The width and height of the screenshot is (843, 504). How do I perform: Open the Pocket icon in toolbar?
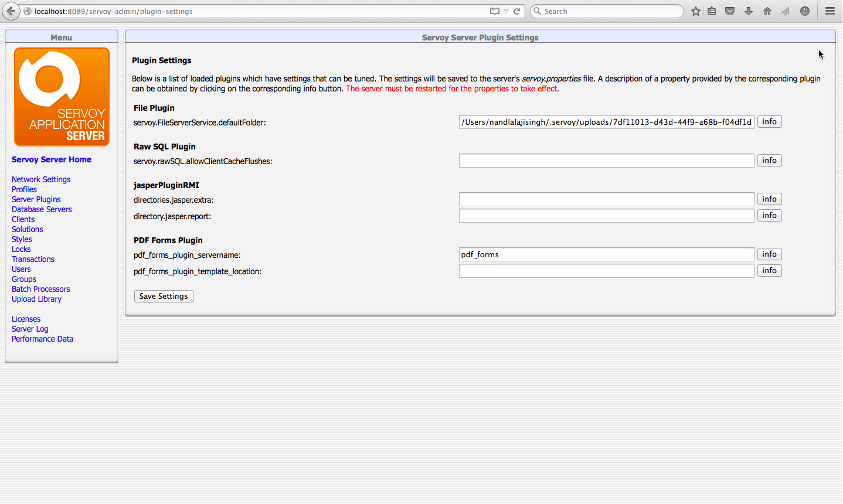pos(730,11)
